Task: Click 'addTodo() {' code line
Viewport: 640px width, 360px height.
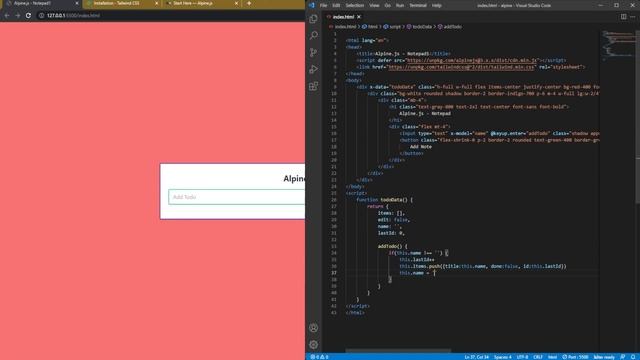Action: tap(392, 246)
